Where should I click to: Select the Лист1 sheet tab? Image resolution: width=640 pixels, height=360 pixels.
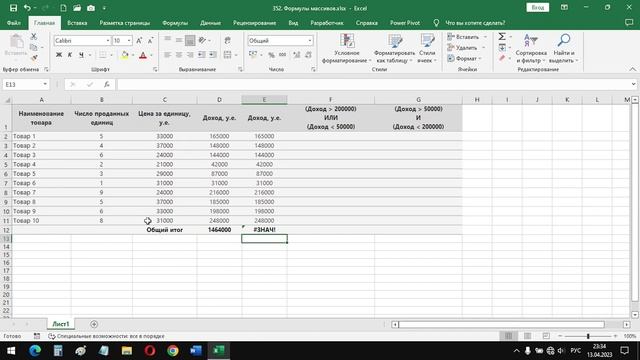[61, 324]
